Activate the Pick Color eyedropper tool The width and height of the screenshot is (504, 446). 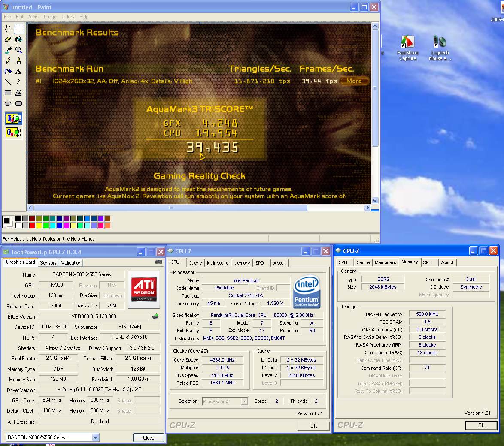8,50
